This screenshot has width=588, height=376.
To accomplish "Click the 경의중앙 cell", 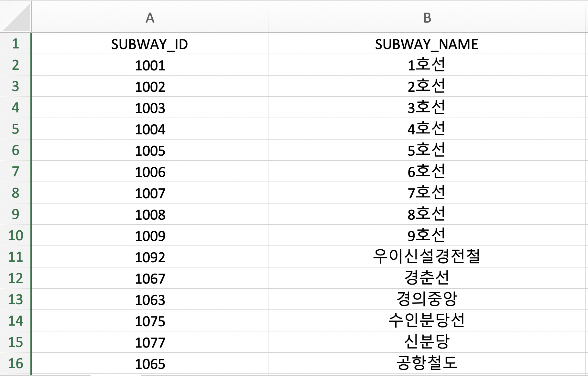I will coord(427,299).
